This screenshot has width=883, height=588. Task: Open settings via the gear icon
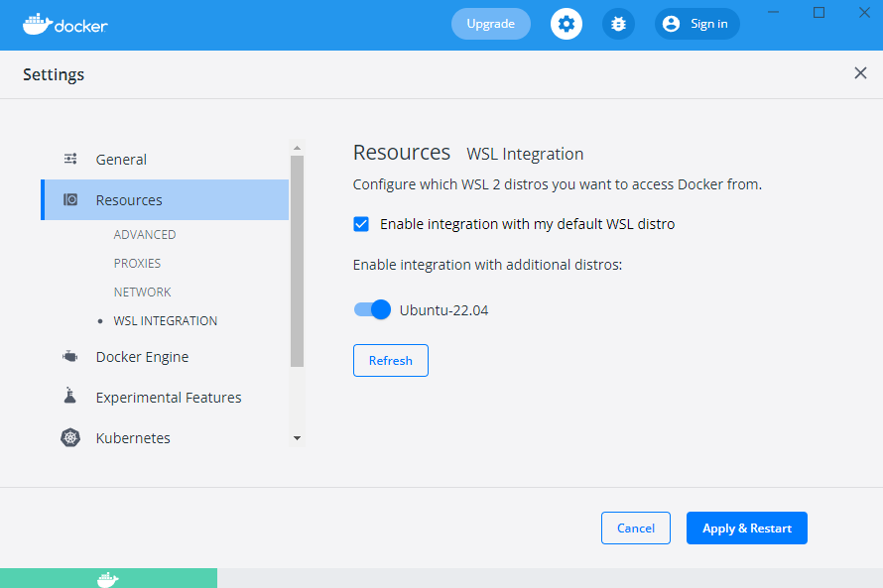(x=566, y=24)
